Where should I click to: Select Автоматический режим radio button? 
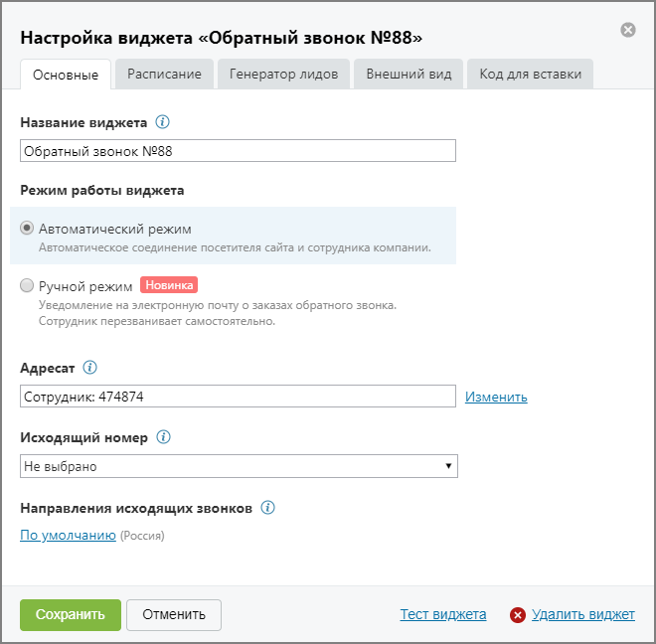pos(27,228)
